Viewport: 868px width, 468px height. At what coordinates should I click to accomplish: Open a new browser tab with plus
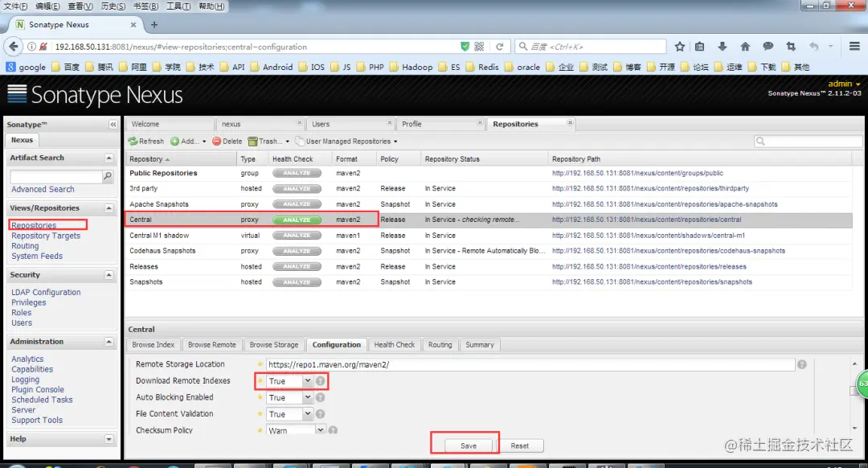[x=154, y=25]
